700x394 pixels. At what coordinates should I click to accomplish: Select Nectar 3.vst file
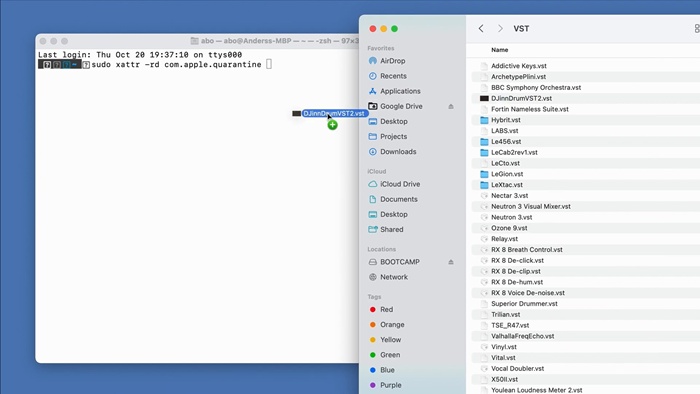click(509, 195)
